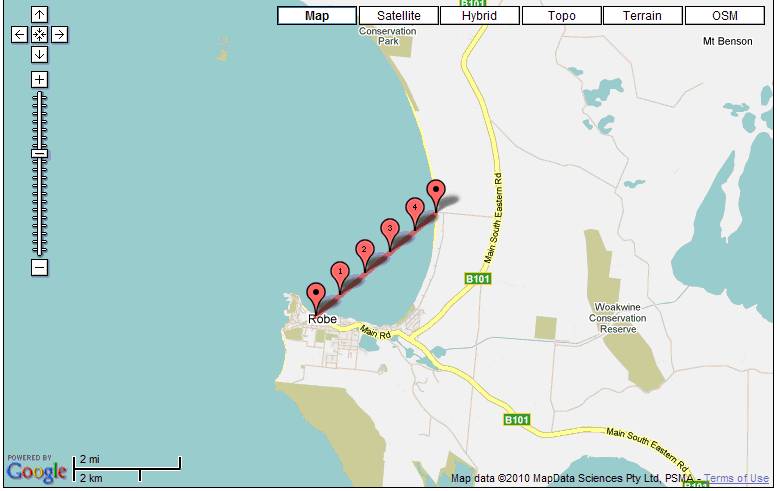
Task: Zoom in with the plus button
Action: pos(39,79)
